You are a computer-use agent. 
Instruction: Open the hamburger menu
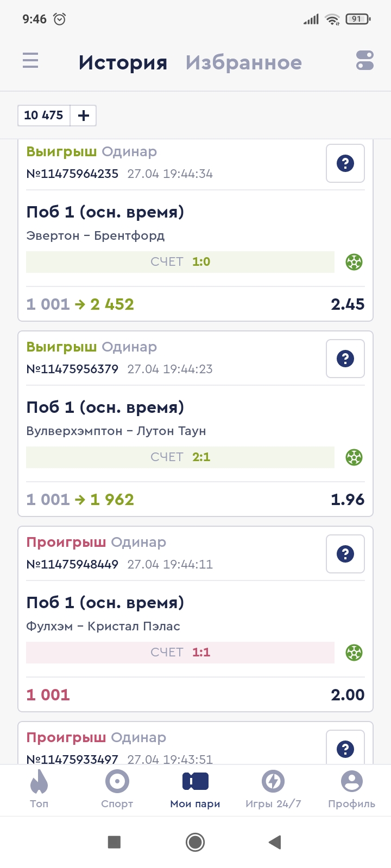(x=30, y=60)
